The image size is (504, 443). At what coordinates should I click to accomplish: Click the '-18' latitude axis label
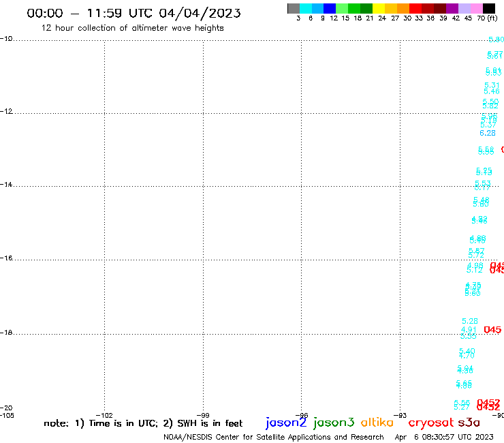point(6,333)
